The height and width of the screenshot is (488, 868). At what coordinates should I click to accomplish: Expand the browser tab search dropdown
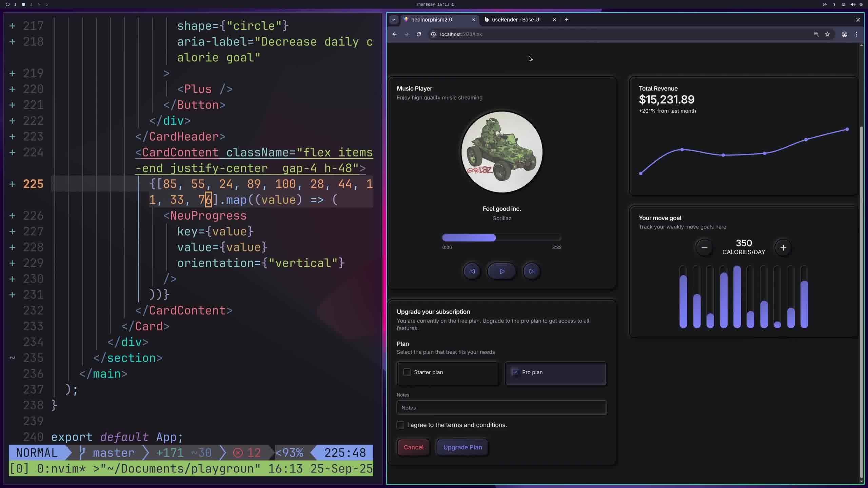pyautogui.click(x=394, y=20)
